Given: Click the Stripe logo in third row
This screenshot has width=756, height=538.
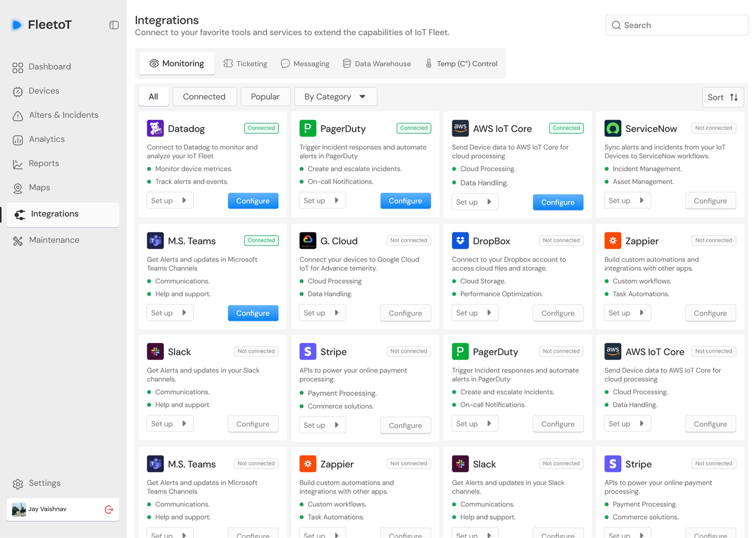Looking at the screenshot, I should tap(308, 351).
